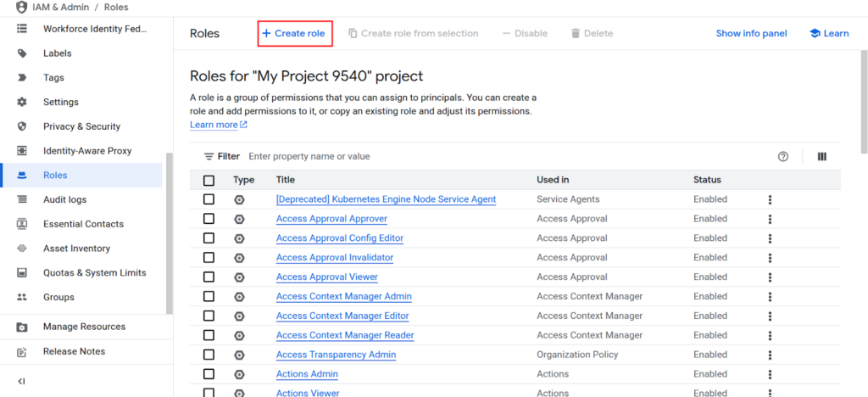Click the Used in column header
The image size is (868, 397).
click(553, 180)
